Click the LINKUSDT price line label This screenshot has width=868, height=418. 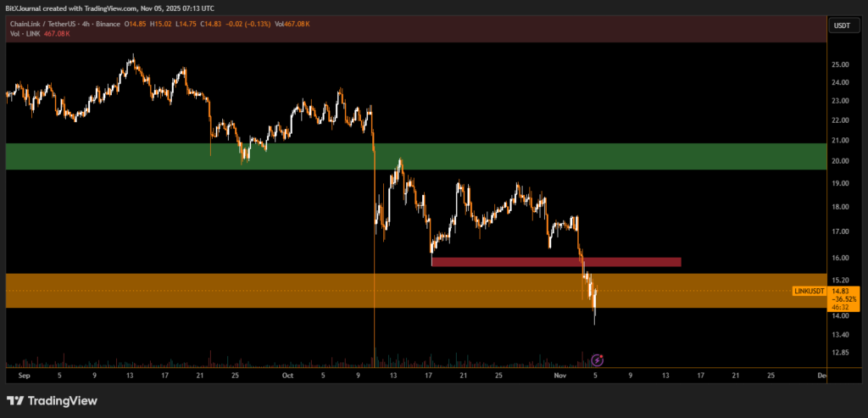click(x=809, y=291)
